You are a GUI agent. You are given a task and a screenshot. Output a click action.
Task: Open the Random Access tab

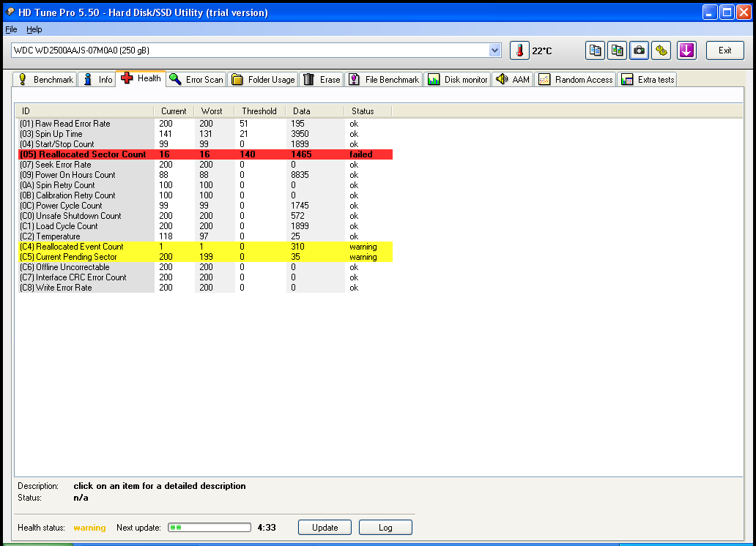pos(575,80)
